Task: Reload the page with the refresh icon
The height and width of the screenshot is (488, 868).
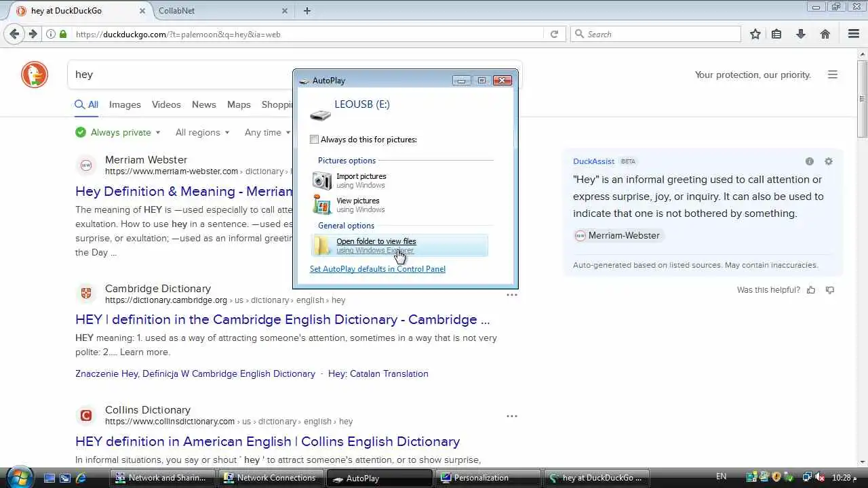Action: click(x=554, y=34)
